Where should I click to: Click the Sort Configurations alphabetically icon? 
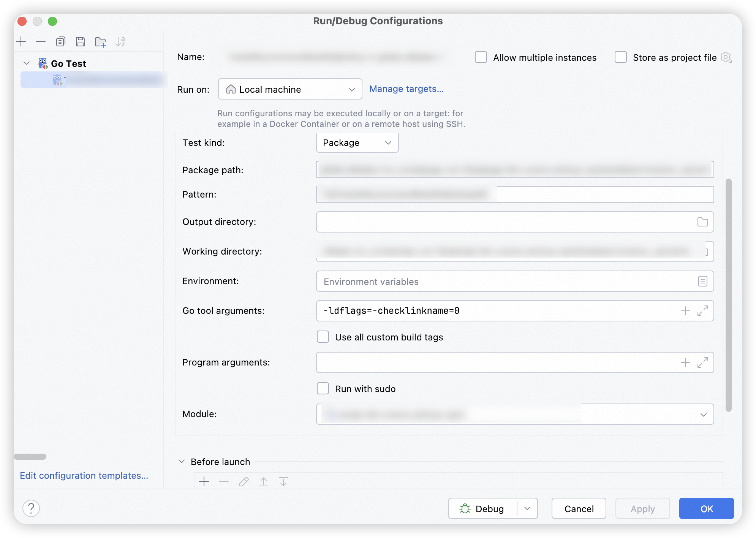tap(120, 41)
